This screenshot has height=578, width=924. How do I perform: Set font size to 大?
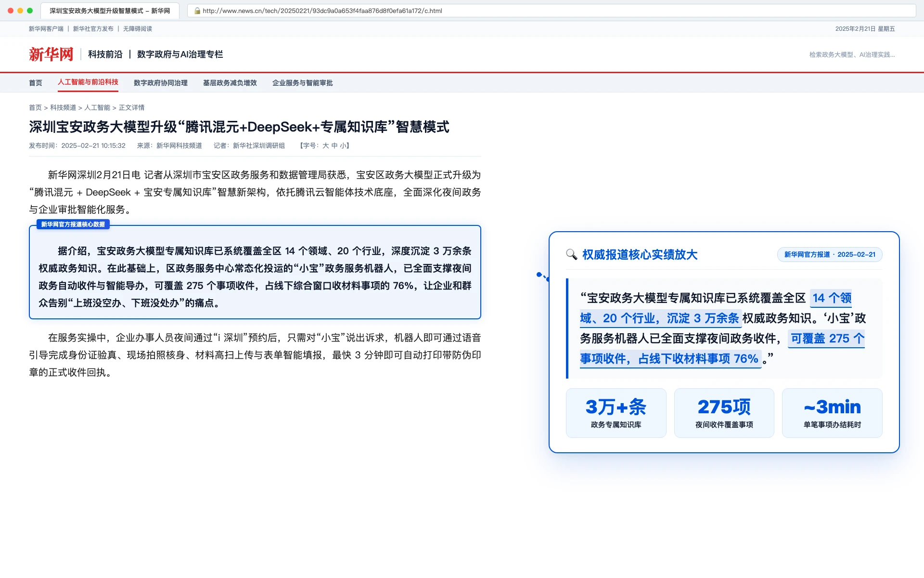tap(326, 145)
